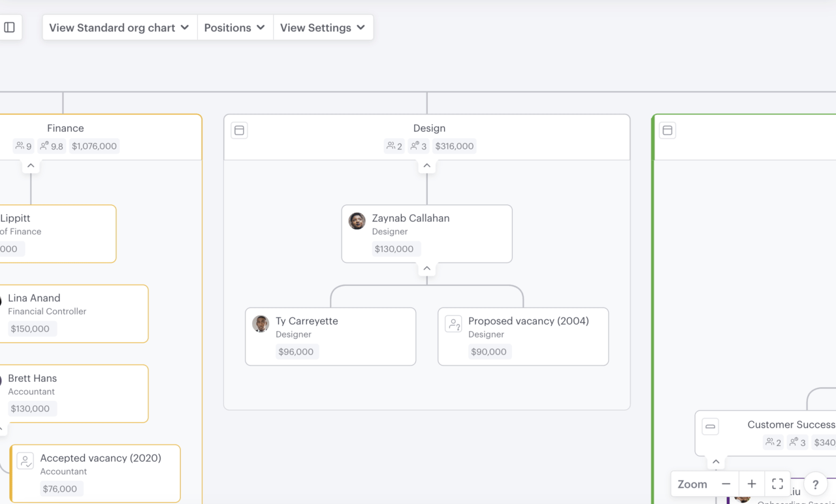Zoom out using the minus button
Screen dimensions: 836x504
tap(726, 484)
